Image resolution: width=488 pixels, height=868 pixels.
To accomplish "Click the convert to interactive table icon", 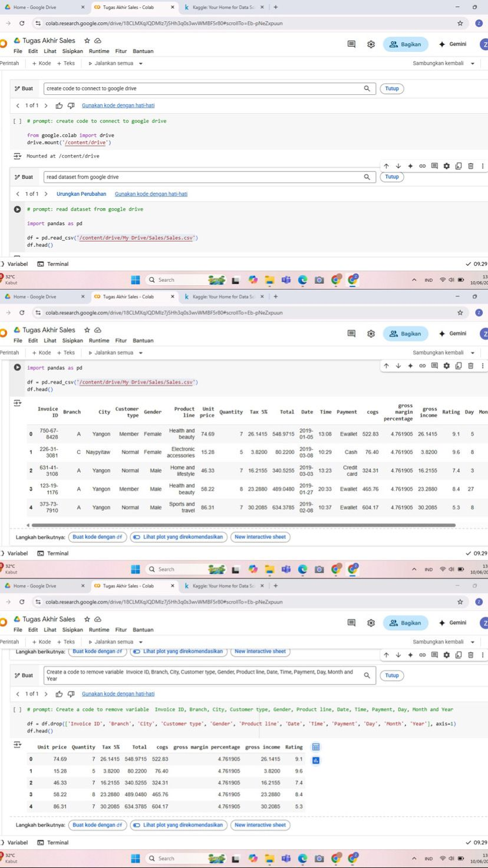I will 315,747.
